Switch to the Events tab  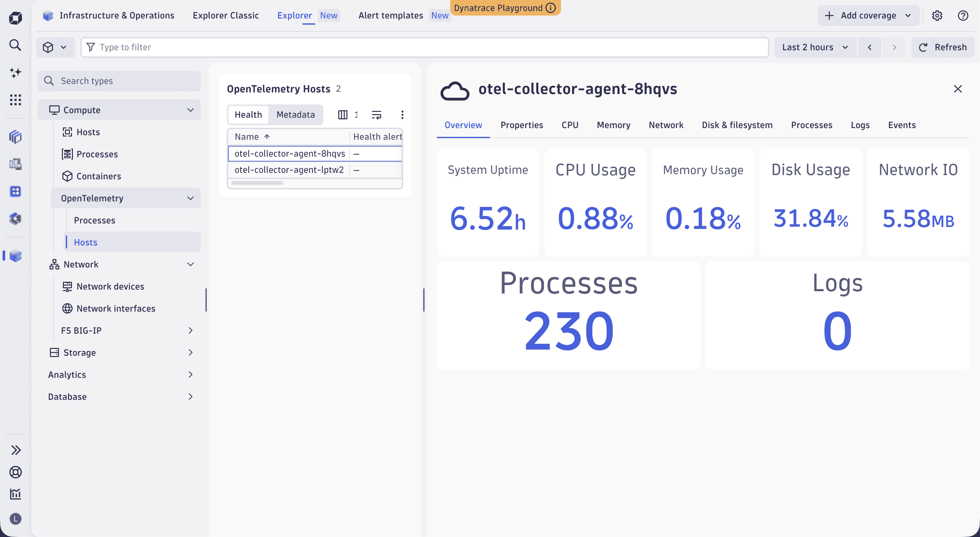(x=902, y=125)
